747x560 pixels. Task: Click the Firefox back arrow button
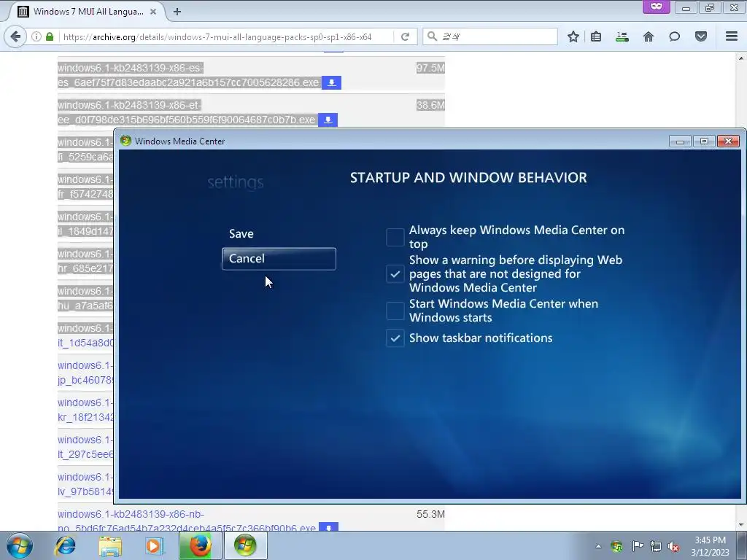[15, 36]
